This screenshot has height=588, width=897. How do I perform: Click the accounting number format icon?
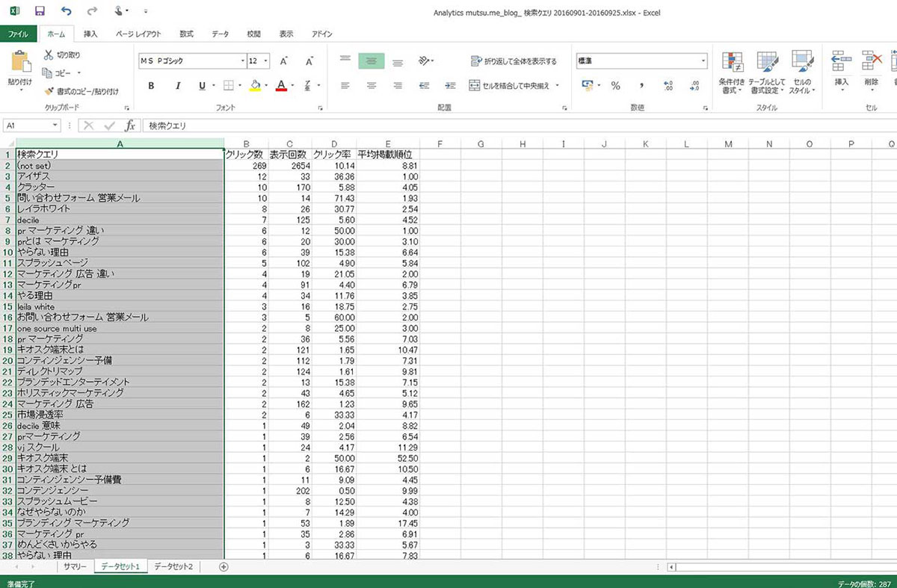coord(587,86)
